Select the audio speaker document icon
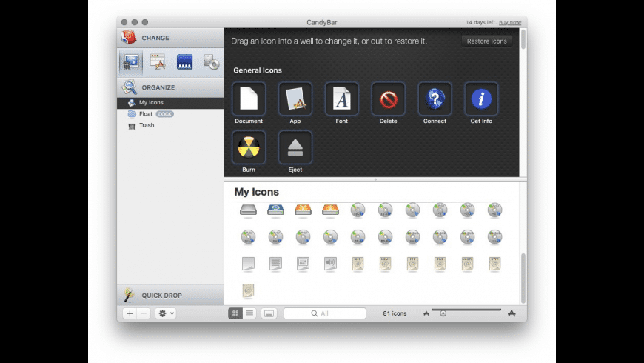 pos(330,264)
